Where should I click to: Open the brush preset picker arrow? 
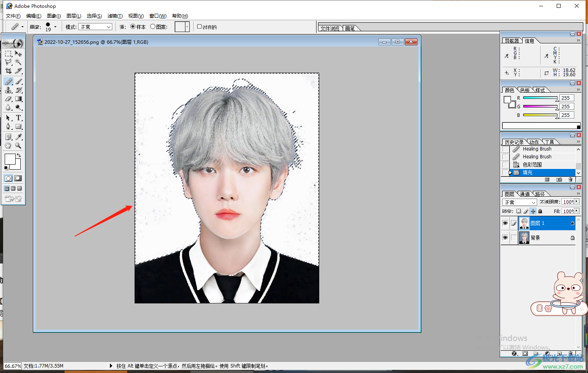coord(55,27)
